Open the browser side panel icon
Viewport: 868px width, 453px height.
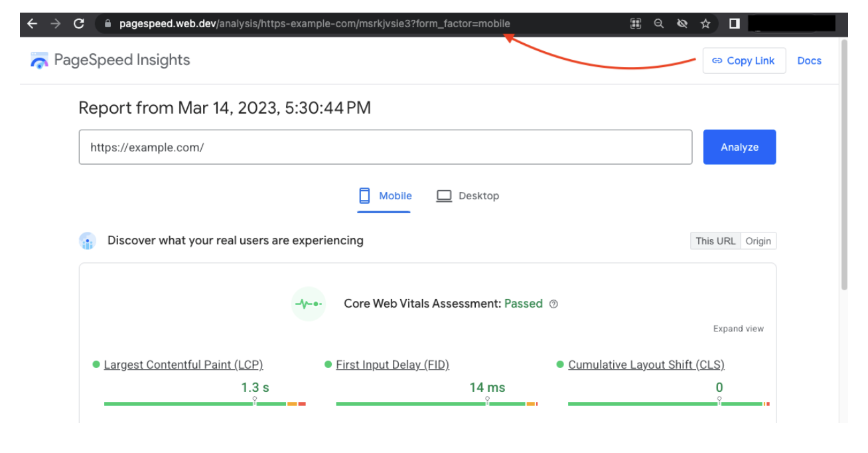pyautogui.click(x=734, y=24)
